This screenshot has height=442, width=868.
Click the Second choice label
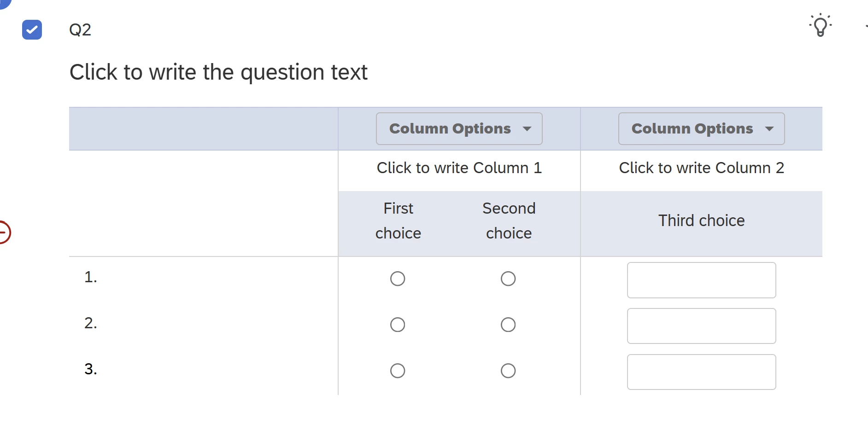tap(509, 221)
